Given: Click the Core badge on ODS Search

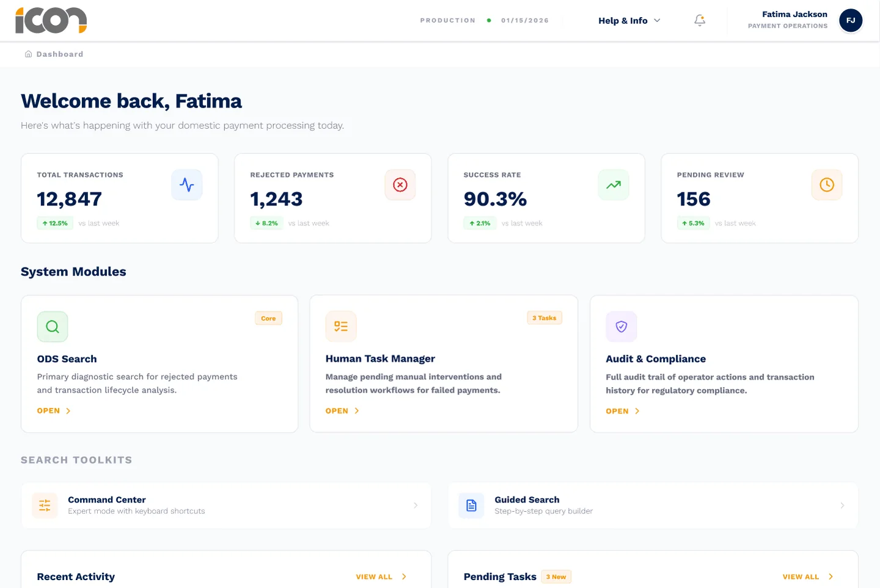Looking at the screenshot, I should point(268,318).
